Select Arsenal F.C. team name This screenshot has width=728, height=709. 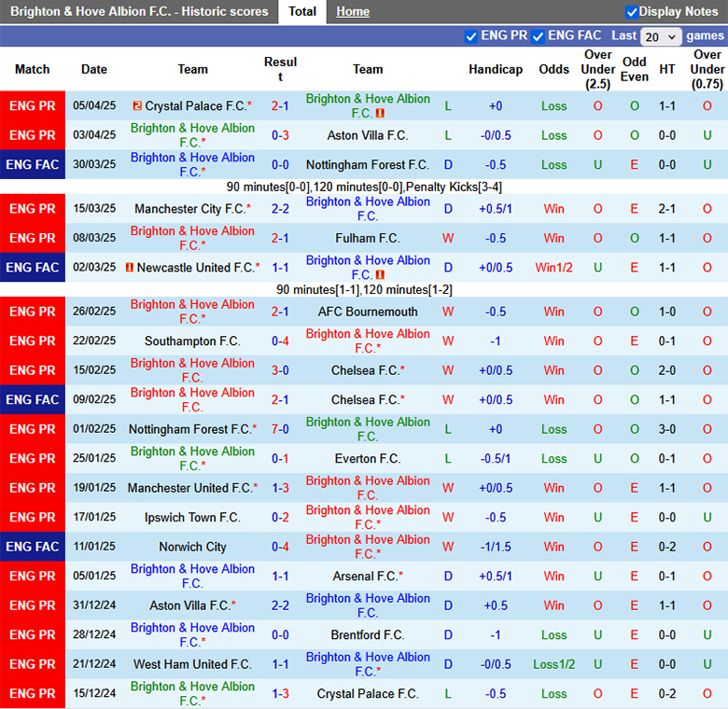coord(365,577)
